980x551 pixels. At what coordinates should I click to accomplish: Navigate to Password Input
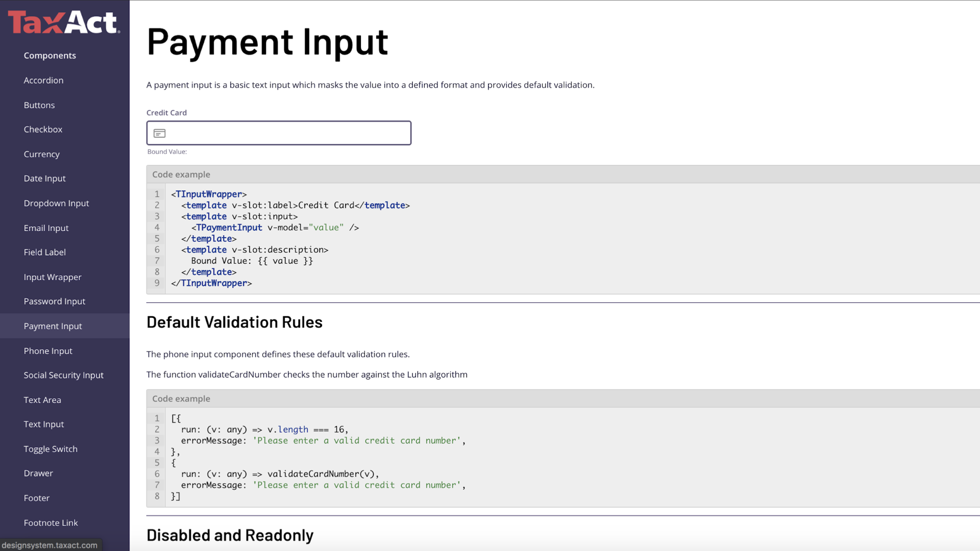[54, 302]
